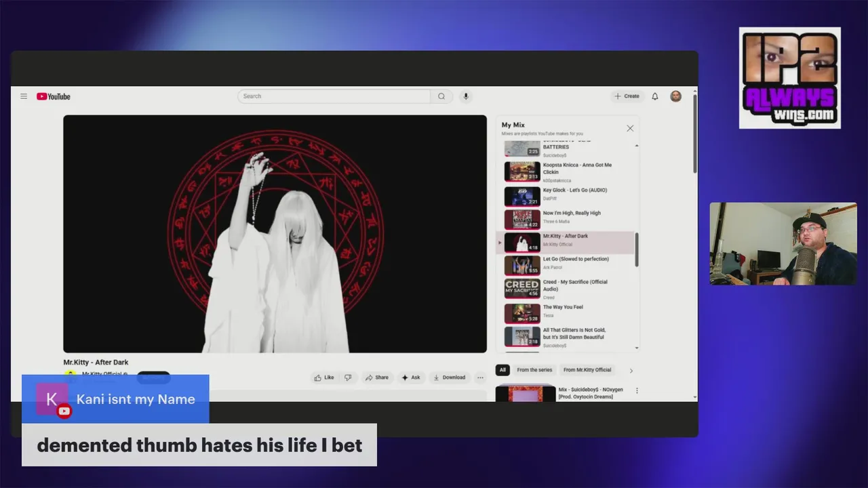The height and width of the screenshot is (488, 868).
Task: Open the Key Glock video thumbnail
Action: [522, 196]
